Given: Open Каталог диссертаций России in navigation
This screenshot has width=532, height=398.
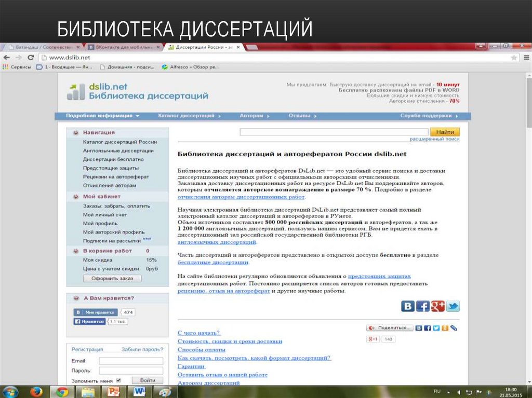Looking at the screenshot, I should click(x=120, y=142).
